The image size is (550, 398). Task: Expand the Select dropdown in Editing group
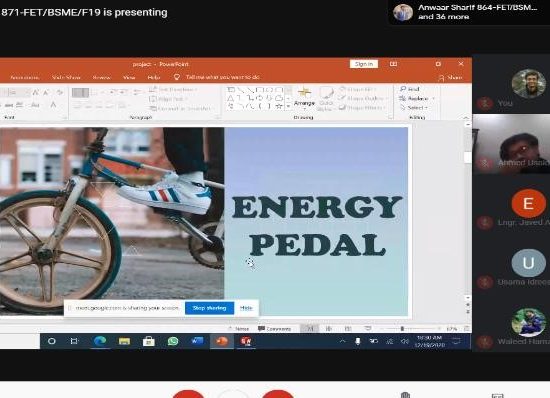click(x=415, y=108)
